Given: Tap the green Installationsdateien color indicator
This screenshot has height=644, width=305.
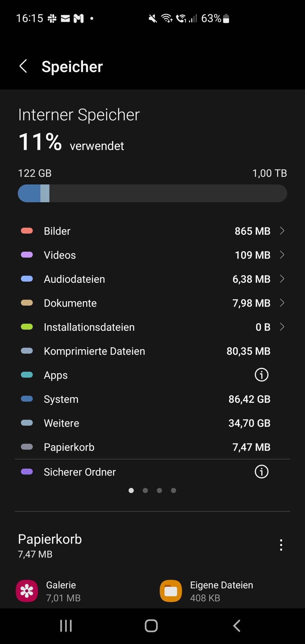Looking at the screenshot, I should (27, 327).
